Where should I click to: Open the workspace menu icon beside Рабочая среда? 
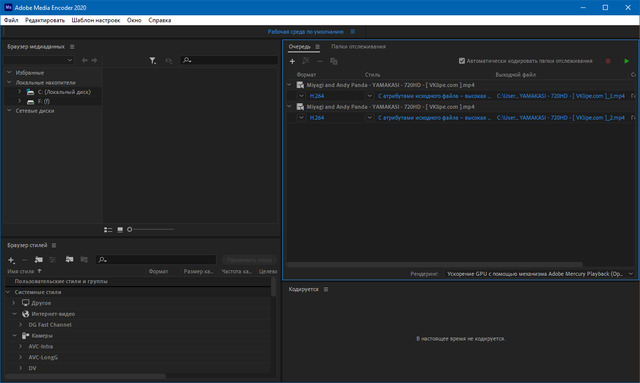click(x=353, y=31)
